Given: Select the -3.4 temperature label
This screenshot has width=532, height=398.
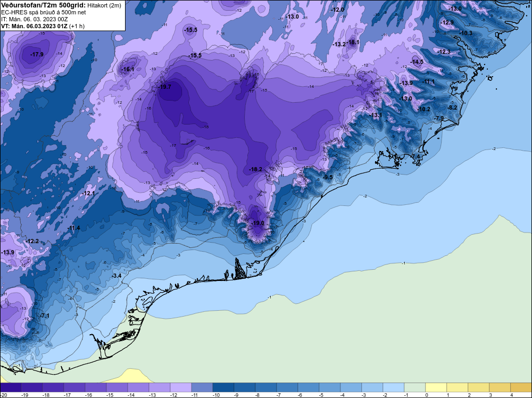Looking at the screenshot, I should (117, 276).
